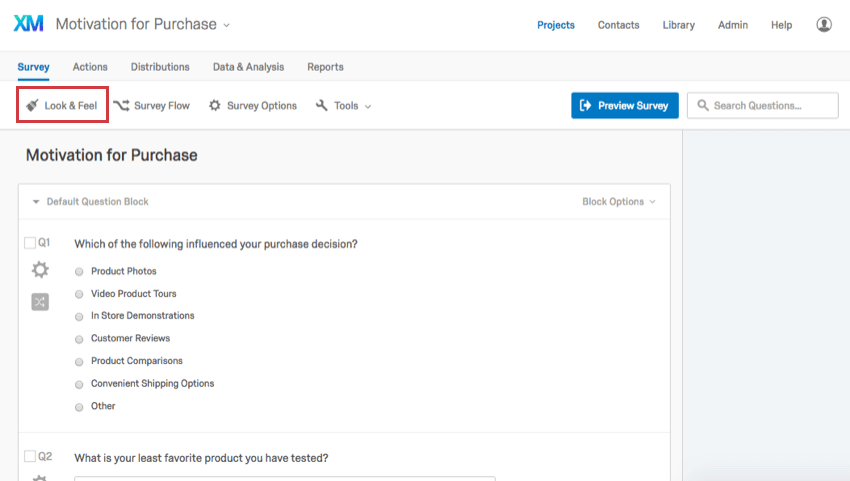Click into the Search Questions field
Viewport: 850px width, 481px height.
point(763,105)
